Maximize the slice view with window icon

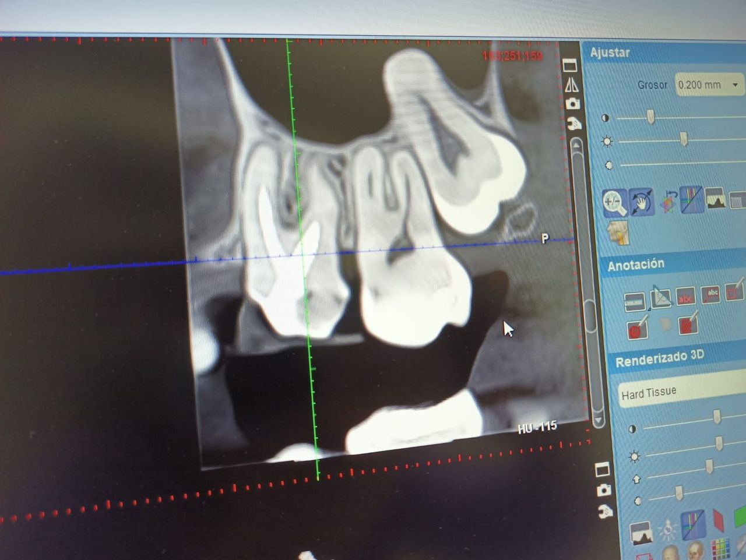point(569,65)
